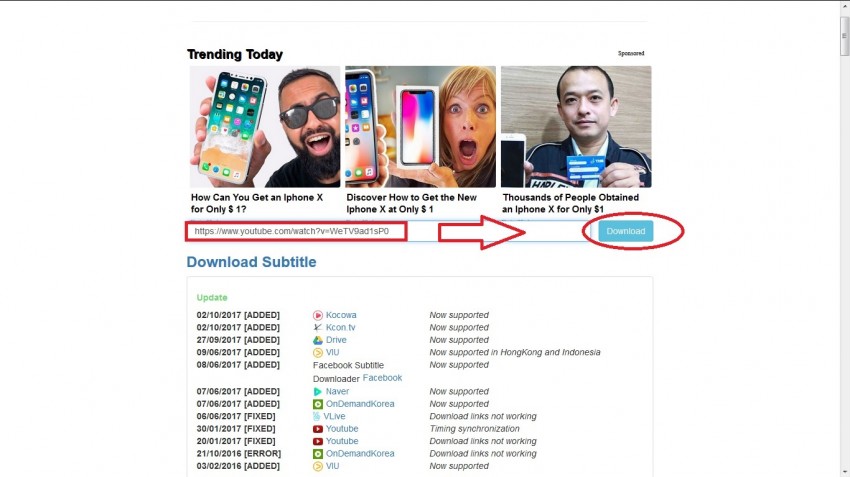Image resolution: width=850 pixels, height=477 pixels.
Task: Click the blue Download button
Action: point(626,231)
